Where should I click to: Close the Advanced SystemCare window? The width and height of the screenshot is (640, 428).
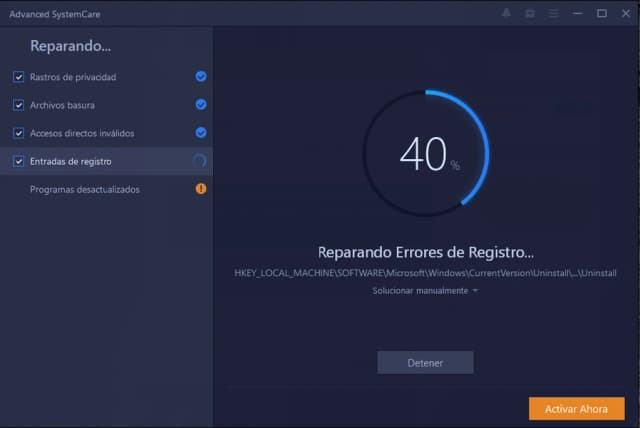tap(626, 13)
